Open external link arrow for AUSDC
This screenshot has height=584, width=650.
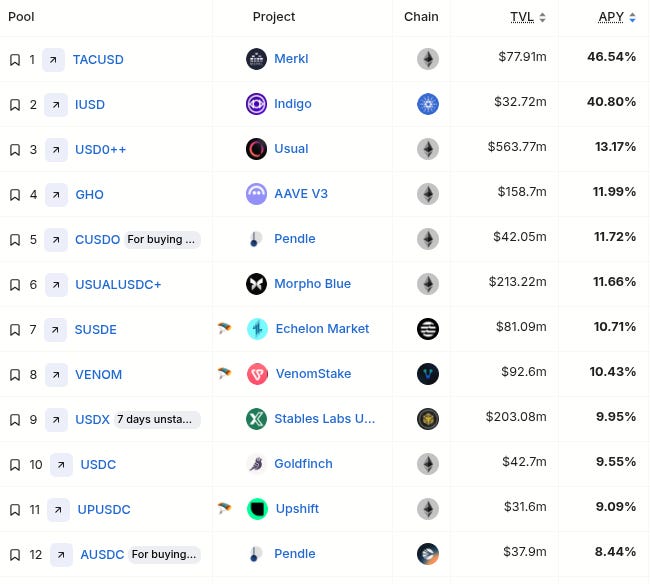(x=61, y=555)
